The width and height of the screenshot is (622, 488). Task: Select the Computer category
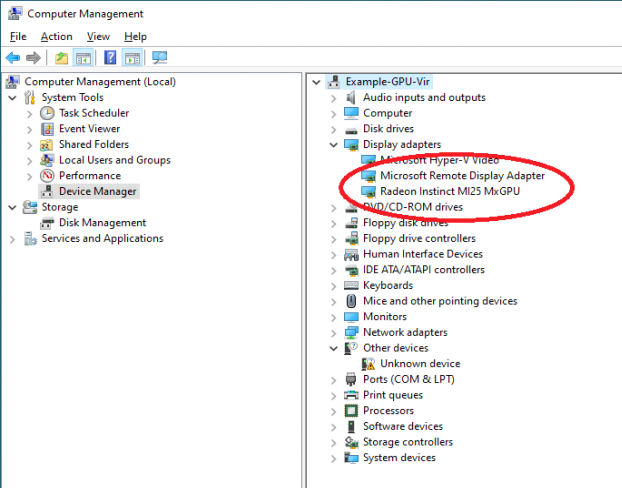(x=388, y=113)
